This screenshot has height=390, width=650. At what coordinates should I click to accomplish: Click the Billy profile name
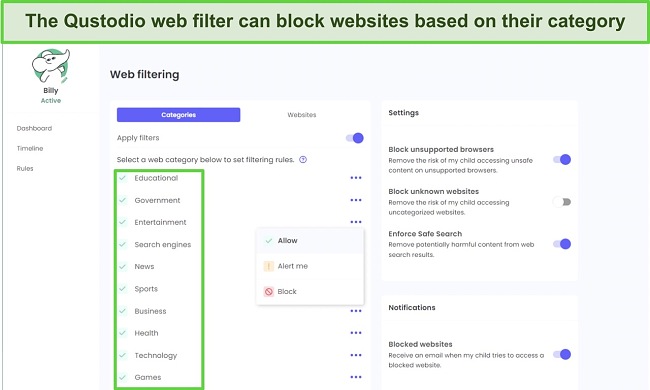point(51,90)
